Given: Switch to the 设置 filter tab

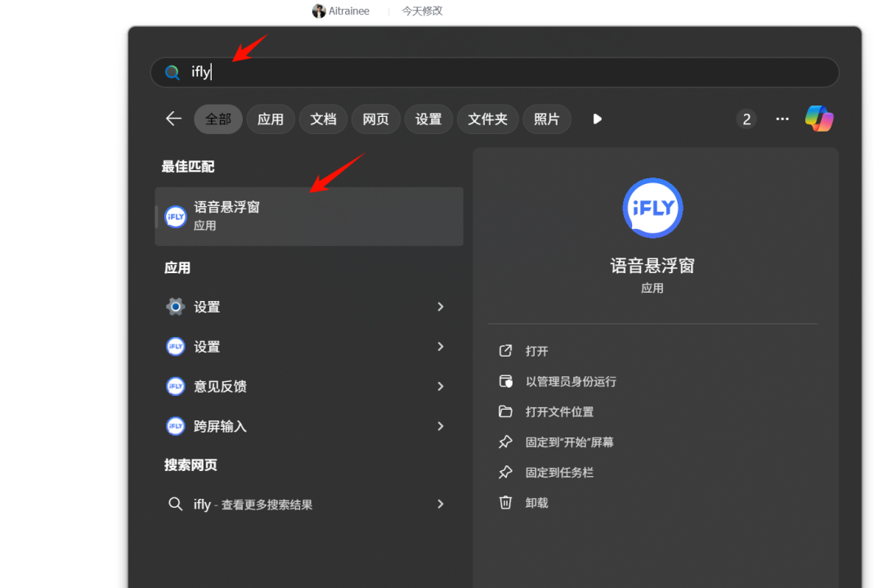Looking at the screenshot, I should (428, 119).
